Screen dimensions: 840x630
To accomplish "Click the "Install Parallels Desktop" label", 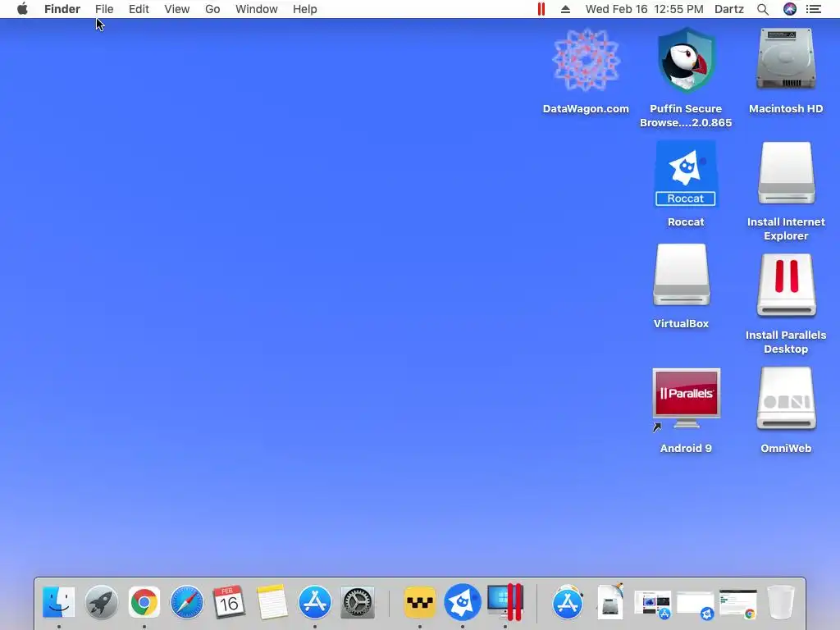I will [x=786, y=342].
